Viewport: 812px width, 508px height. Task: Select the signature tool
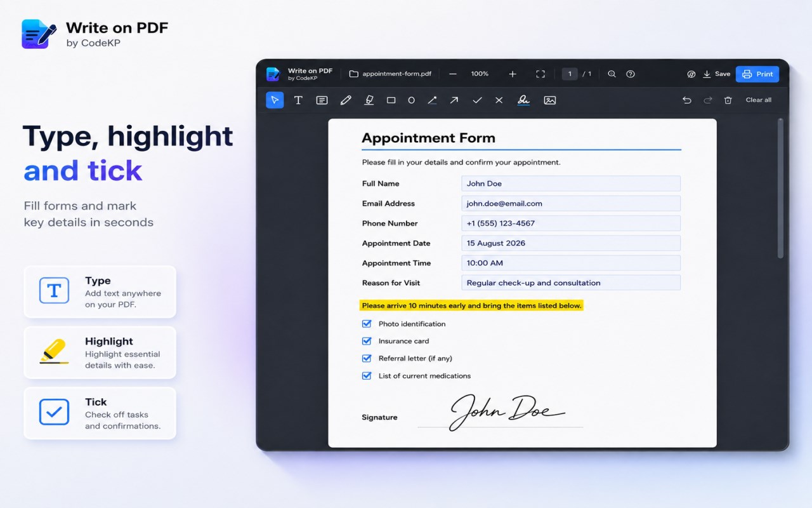tap(523, 100)
